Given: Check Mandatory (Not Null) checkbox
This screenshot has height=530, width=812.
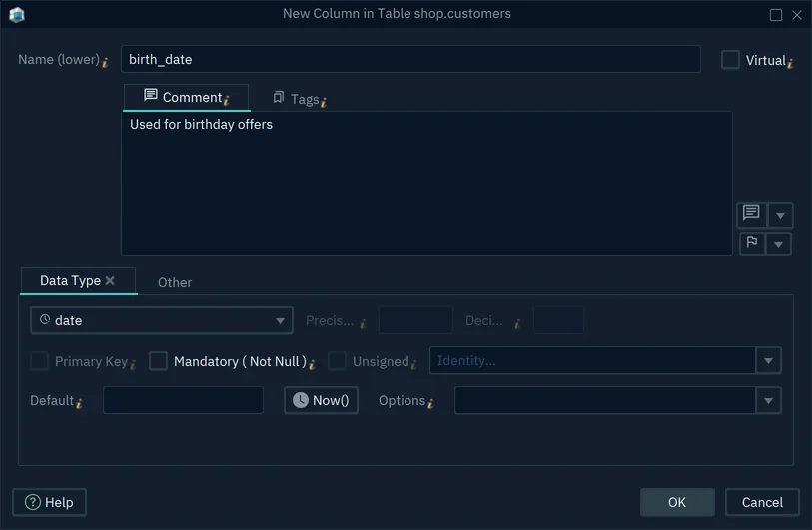Looking at the screenshot, I should click(158, 360).
